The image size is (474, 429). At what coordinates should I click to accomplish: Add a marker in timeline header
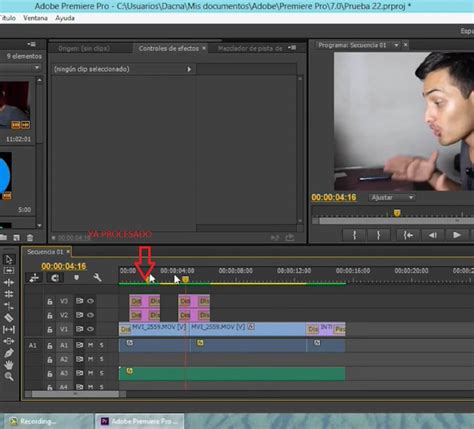(76, 277)
